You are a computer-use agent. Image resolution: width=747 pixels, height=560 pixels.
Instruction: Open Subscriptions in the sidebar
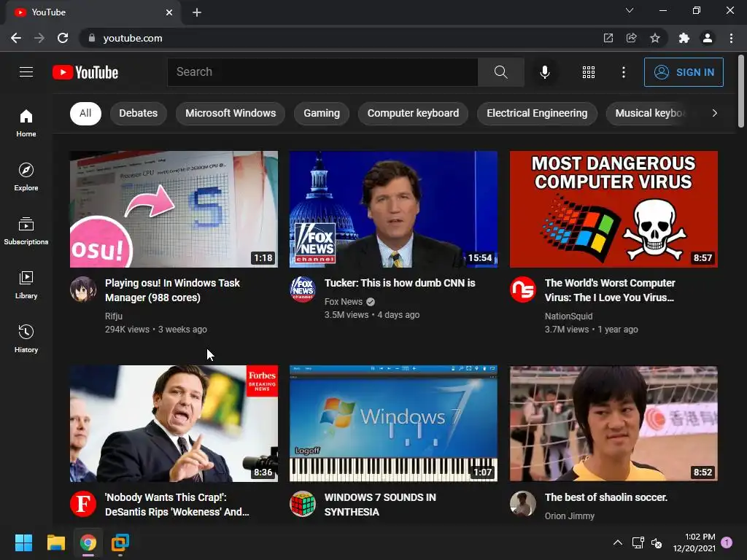click(x=26, y=230)
